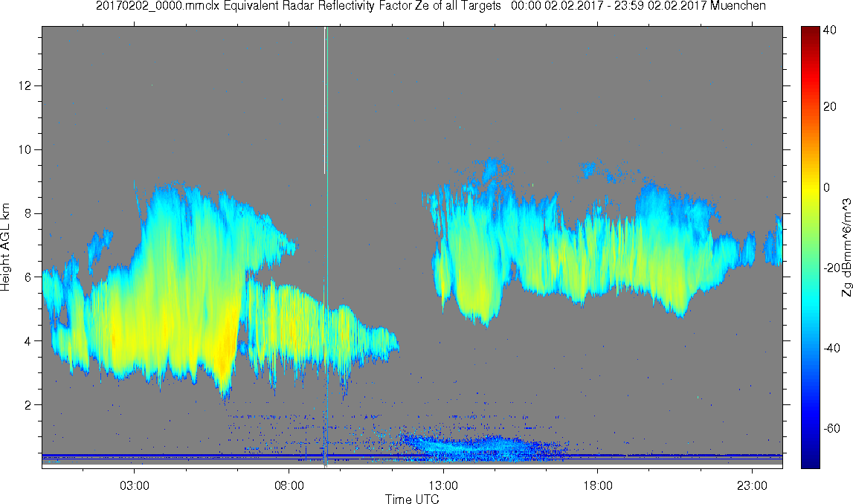Click the yellow zone of the colorbar

pyautogui.click(x=810, y=187)
